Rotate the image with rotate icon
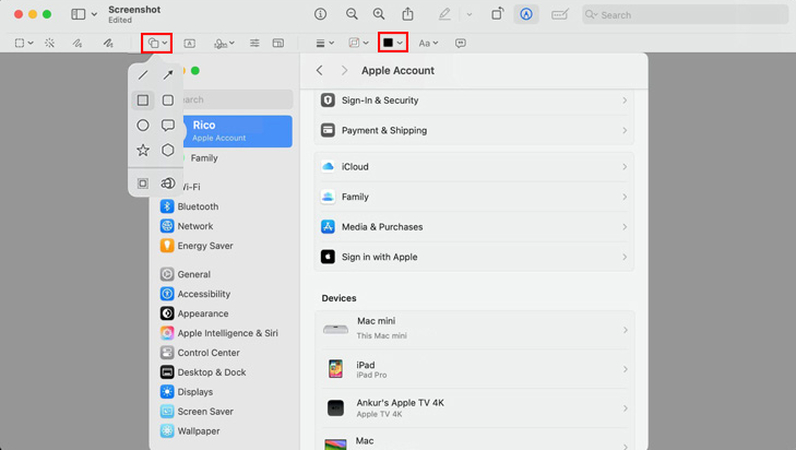 pyautogui.click(x=498, y=14)
